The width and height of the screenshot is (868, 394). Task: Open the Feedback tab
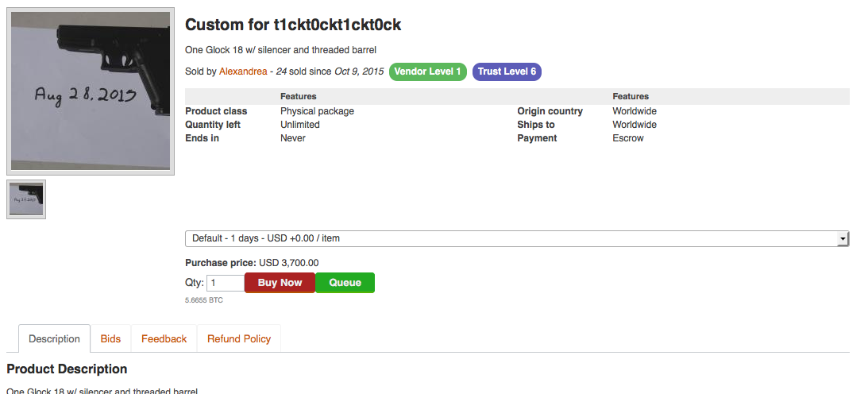[x=164, y=338]
